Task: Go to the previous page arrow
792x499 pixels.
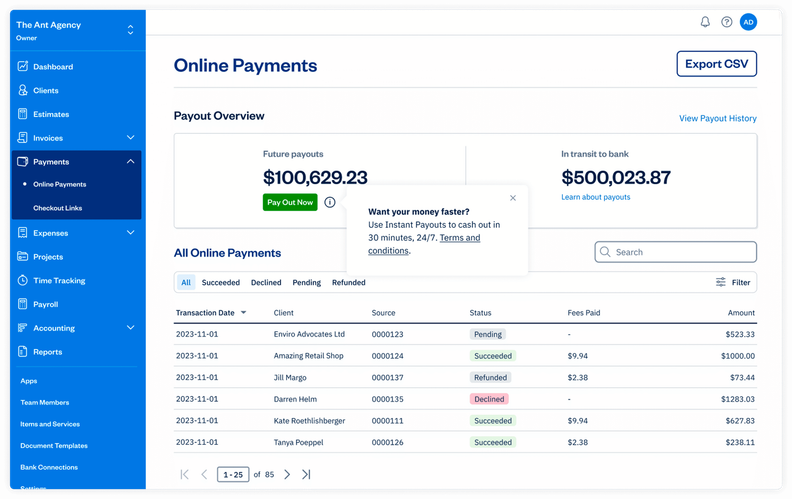Action: pos(204,474)
